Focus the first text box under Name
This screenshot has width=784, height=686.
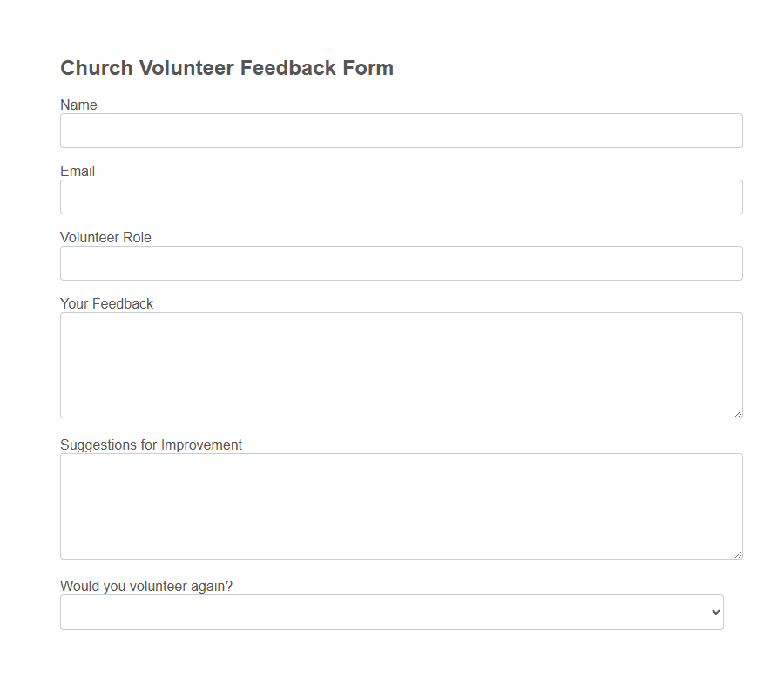pos(401,130)
